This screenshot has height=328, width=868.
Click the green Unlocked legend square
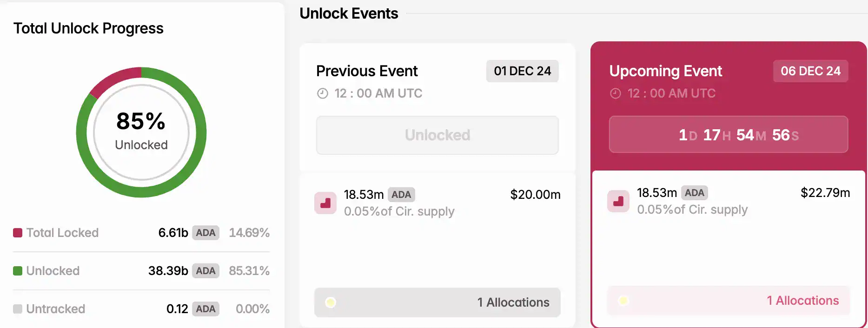(18, 270)
